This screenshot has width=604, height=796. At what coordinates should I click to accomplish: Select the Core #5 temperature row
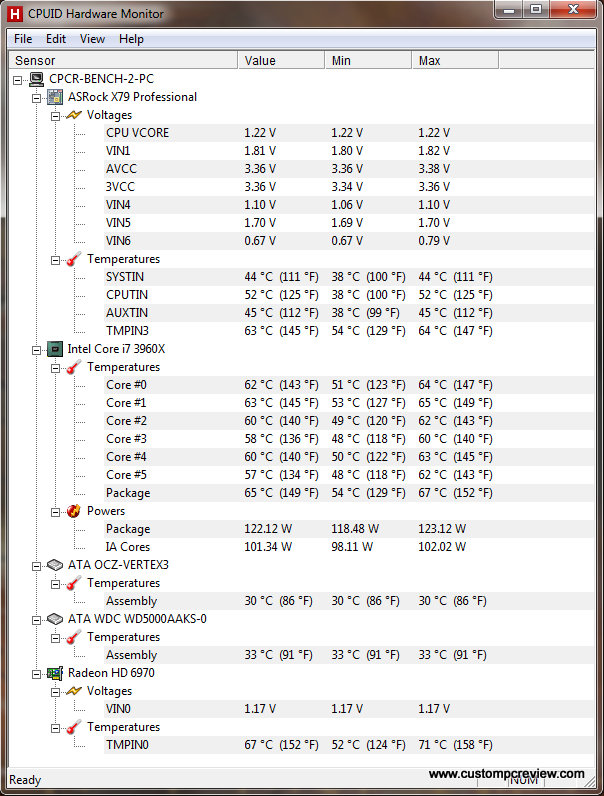point(349,475)
